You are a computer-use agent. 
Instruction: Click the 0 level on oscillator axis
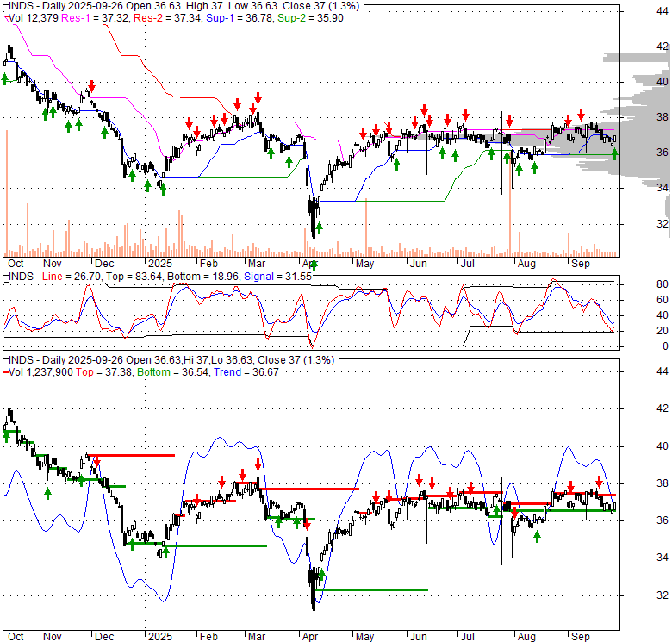pyautogui.click(x=665, y=346)
